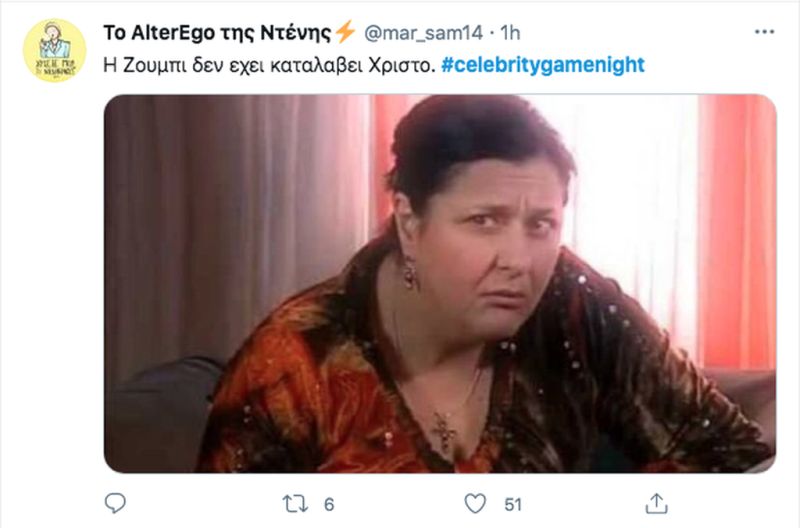Like the tweet with the heart icon
The image size is (800, 528).
475,504
